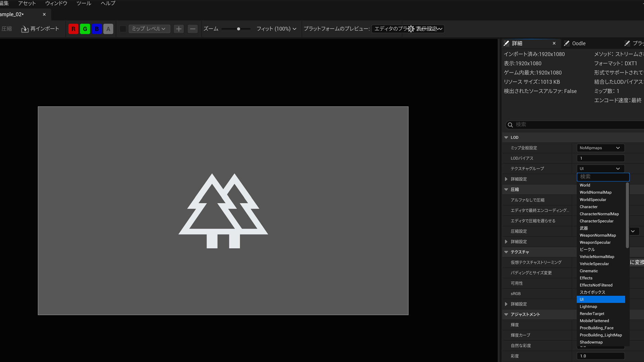Enable the mip level checkbox
Image resolution: width=644 pixels, height=362 pixels.
point(123,29)
